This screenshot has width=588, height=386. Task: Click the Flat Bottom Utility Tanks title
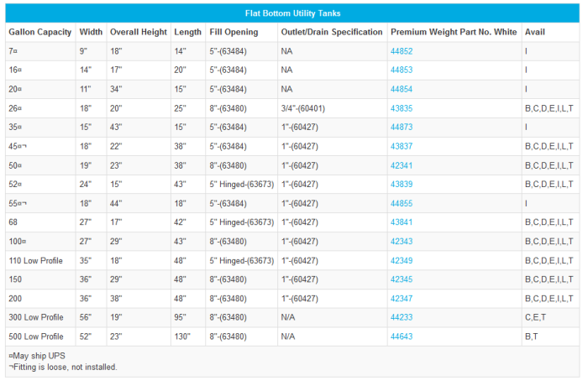292,13
